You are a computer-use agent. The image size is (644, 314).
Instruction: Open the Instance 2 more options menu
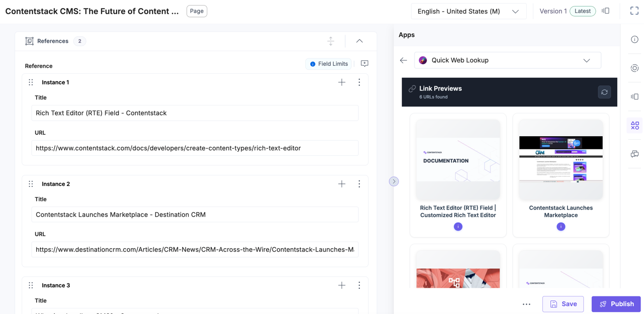[x=359, y=184]
